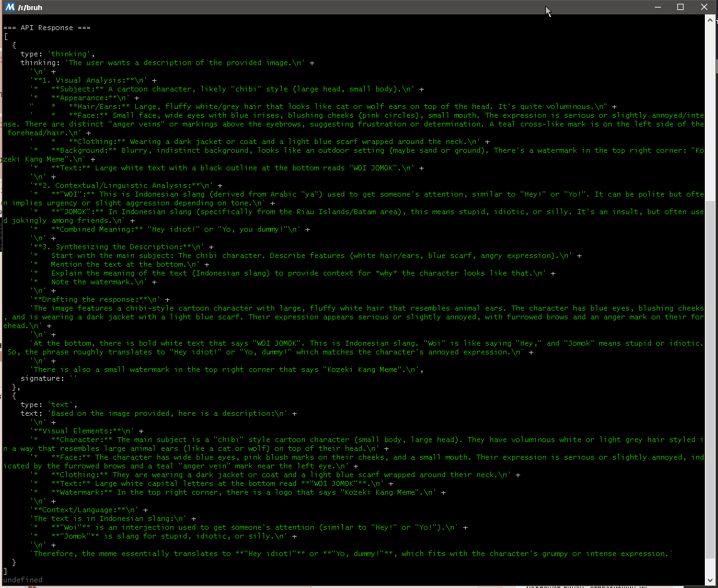Screen dimensions: 718x588
Task: Click the "signature: ''" line
Action: 49,378
